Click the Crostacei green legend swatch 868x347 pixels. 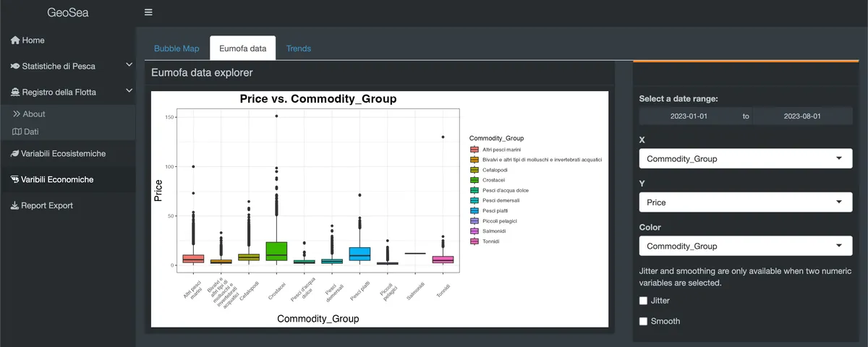(x=475, y=180)
